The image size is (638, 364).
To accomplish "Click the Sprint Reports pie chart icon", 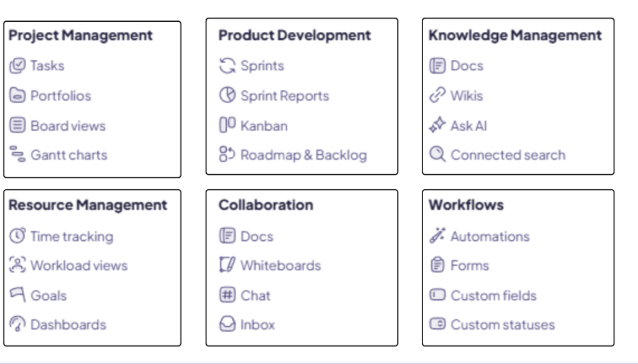I will 227,95.
